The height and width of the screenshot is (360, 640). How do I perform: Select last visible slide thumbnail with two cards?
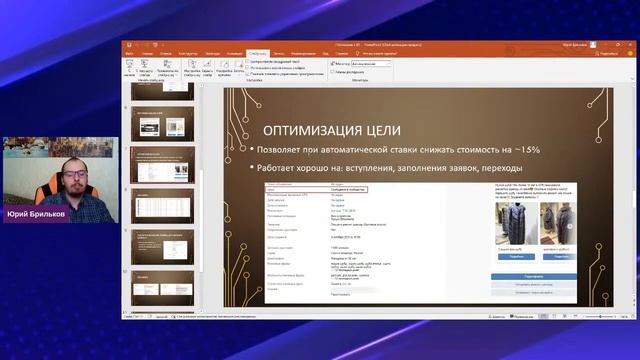(162, 288)
